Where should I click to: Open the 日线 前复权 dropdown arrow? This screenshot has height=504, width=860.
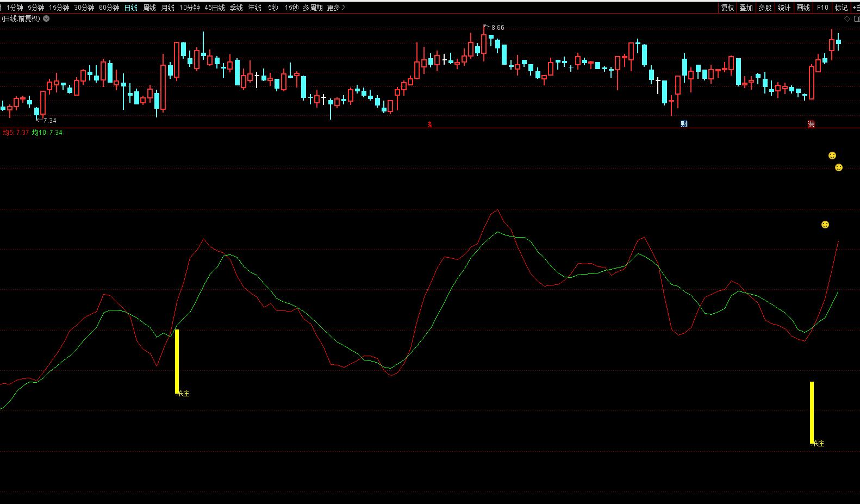pos(46,18)
